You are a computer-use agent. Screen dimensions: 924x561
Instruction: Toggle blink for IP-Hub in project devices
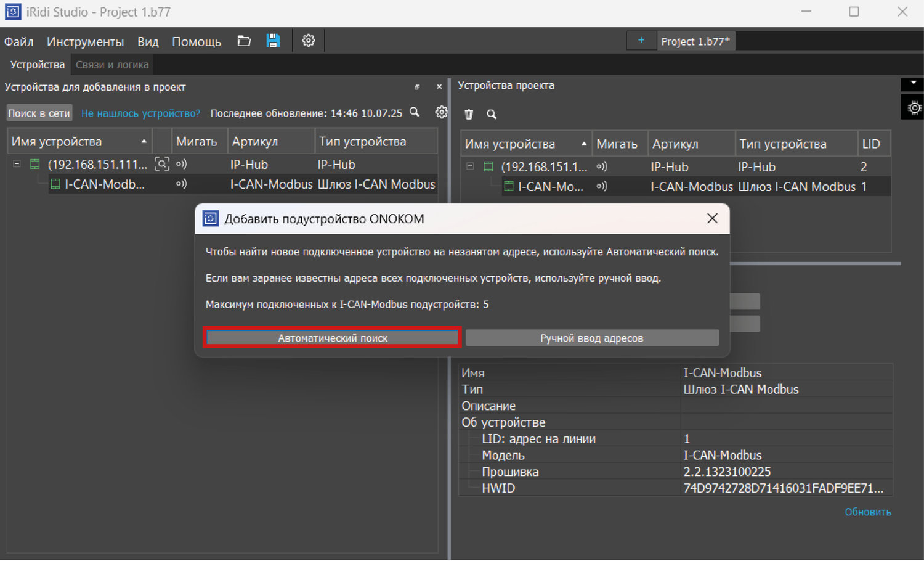pyautogui.click(x=602, y=166)
